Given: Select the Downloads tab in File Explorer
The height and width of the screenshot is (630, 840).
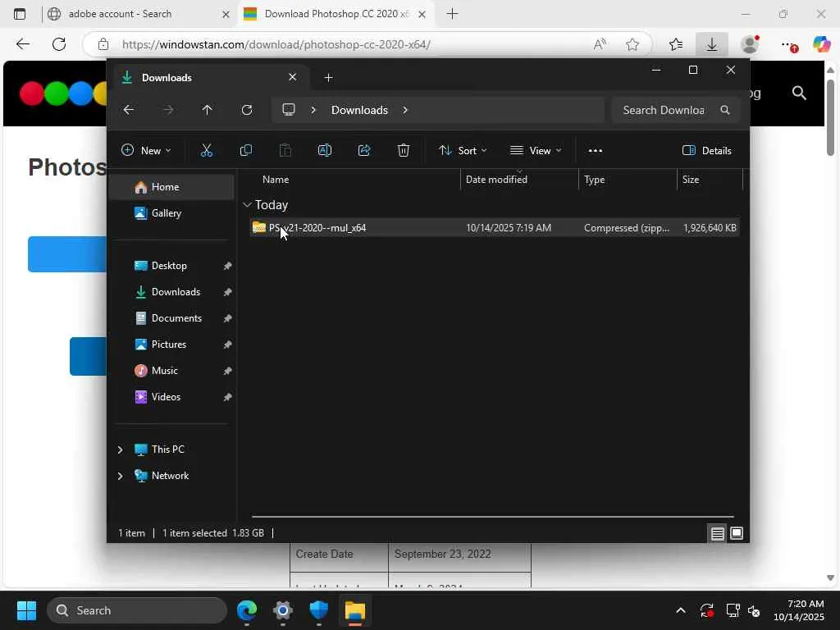Looking at the screenshot, I should [209, 78].
